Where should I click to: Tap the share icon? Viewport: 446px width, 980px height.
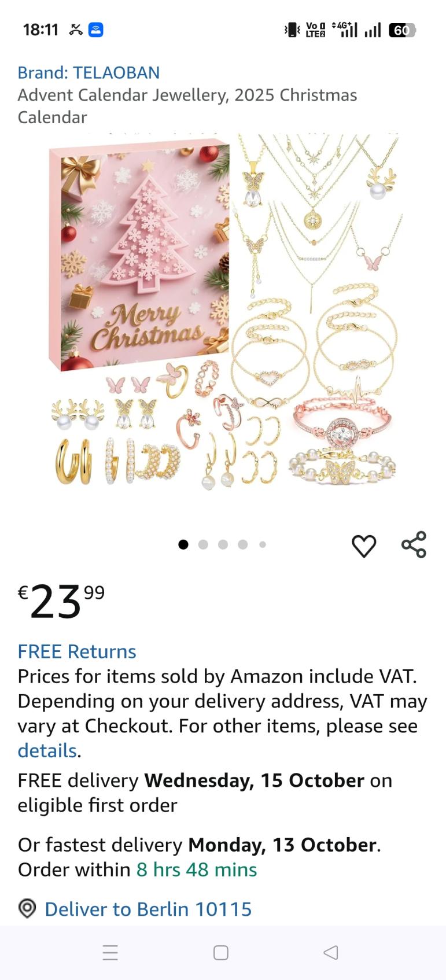[414, 544]
